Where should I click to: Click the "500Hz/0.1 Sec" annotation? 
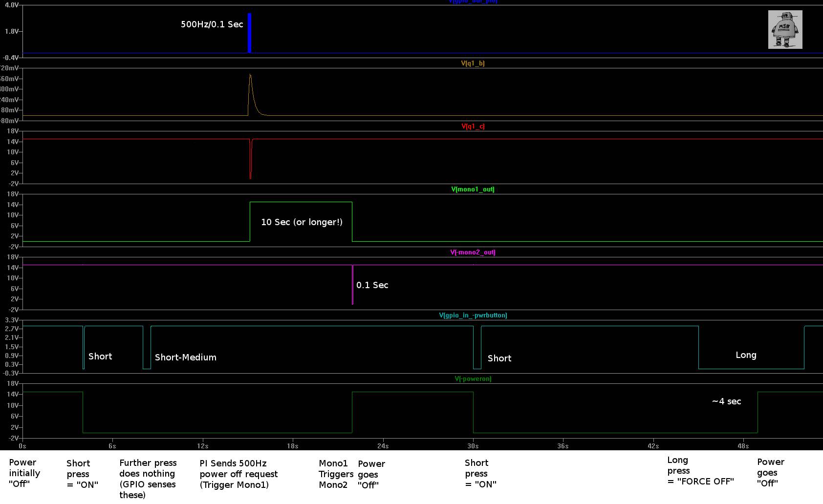click(212, 24)
